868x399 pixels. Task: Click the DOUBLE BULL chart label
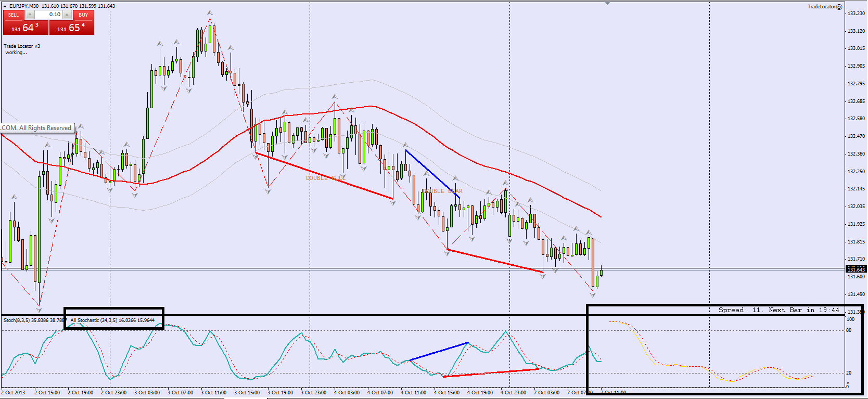[325, 178]
